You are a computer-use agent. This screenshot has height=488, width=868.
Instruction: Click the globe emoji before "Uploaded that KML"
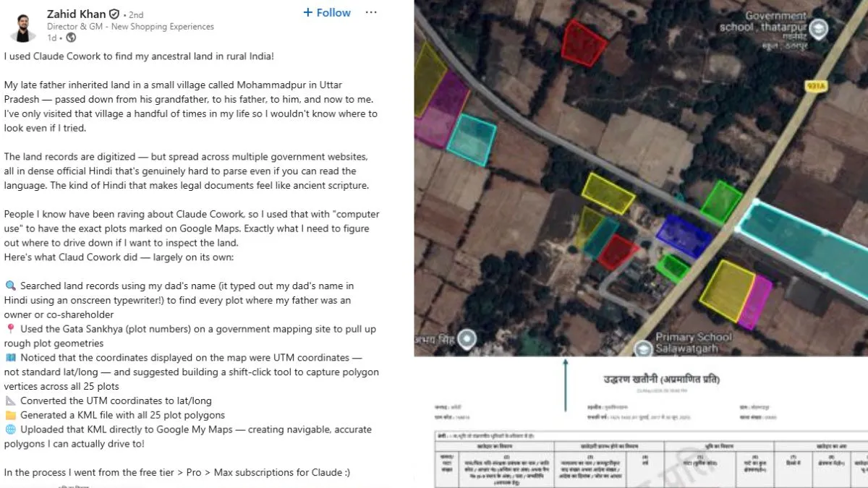[10, 429]
